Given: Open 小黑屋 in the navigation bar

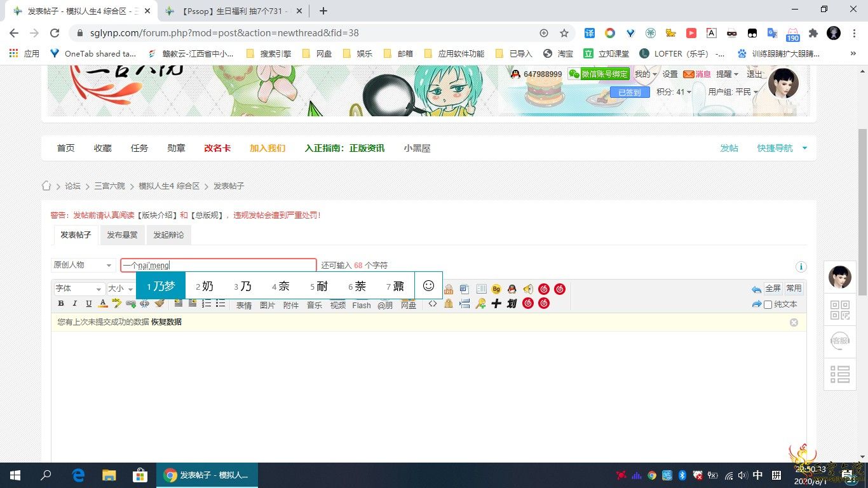Looking at the screenshot, I should (x=417, y=148).
